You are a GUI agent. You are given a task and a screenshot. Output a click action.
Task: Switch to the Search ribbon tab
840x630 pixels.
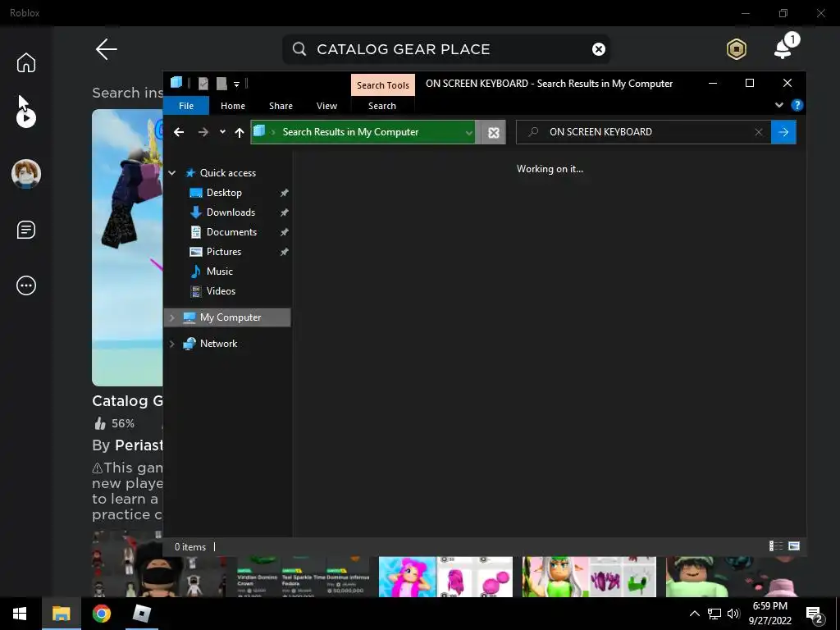[382, 106]
